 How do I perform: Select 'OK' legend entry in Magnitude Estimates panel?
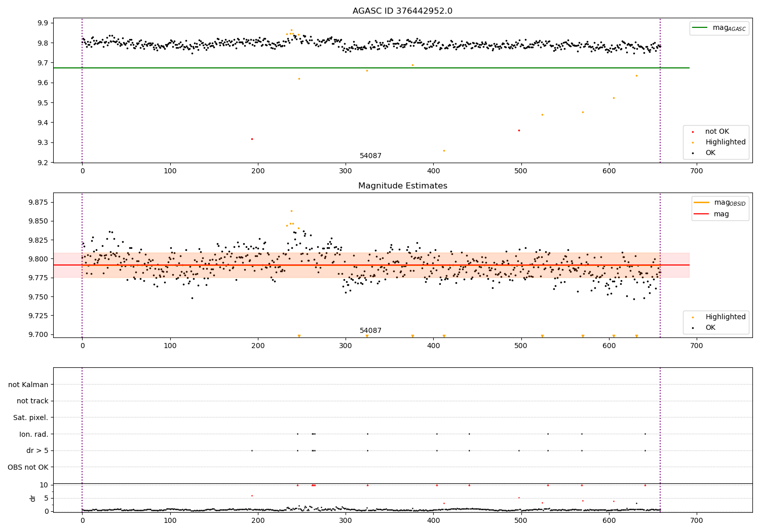click(x=710, y=328)
